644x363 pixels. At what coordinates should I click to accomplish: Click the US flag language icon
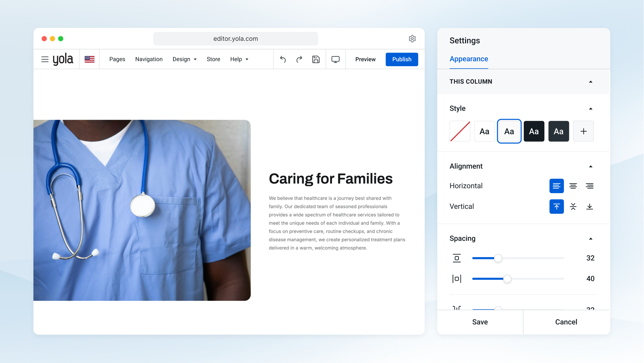click(x=89, y=59)
